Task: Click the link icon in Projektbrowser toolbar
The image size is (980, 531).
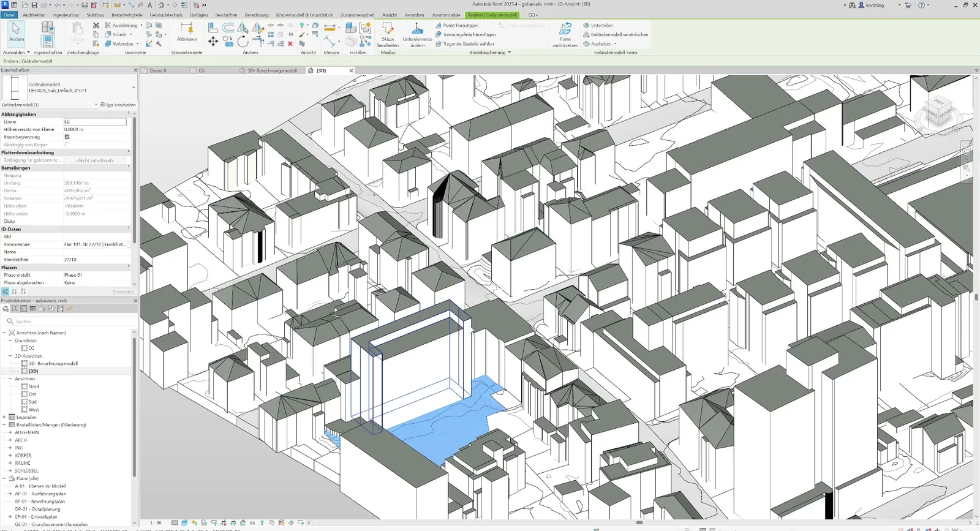Action: [70, 309]
